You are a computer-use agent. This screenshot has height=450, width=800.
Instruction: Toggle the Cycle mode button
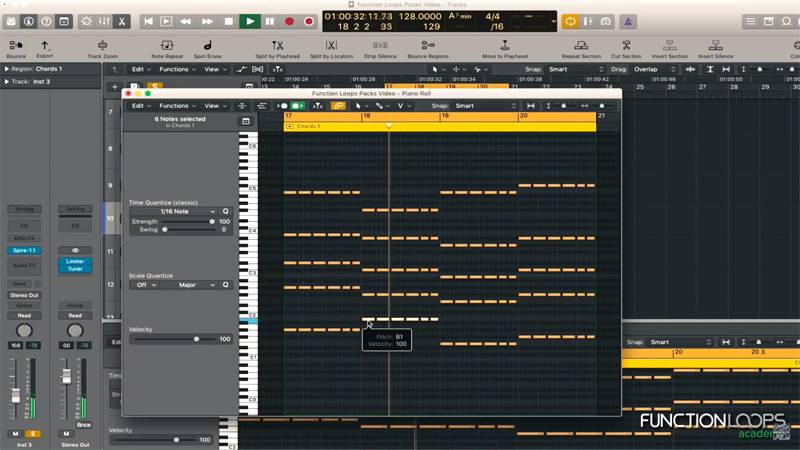click(x=570, y=21)
